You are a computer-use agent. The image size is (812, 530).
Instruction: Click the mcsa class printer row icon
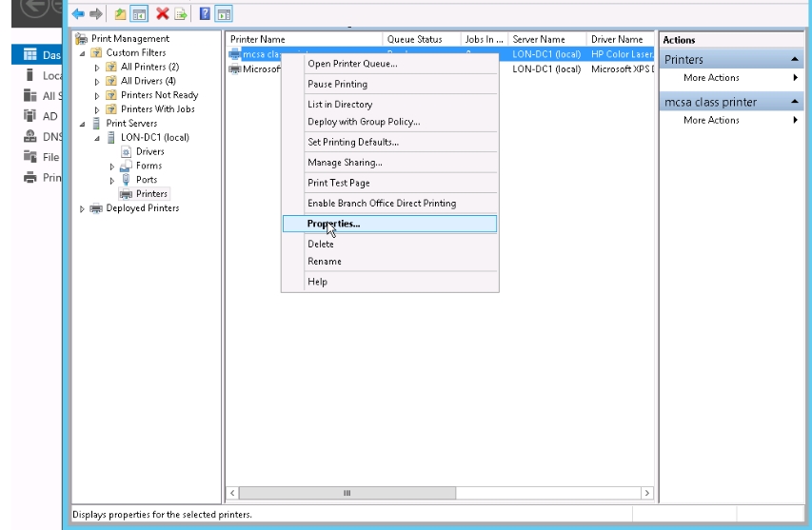(235, 54)
